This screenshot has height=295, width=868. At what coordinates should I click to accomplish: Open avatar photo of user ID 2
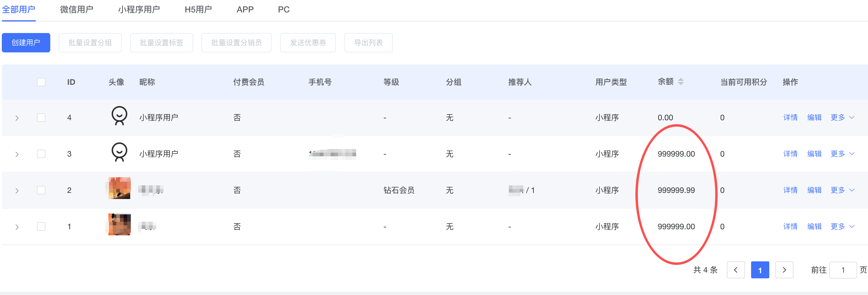coord(119,188)
